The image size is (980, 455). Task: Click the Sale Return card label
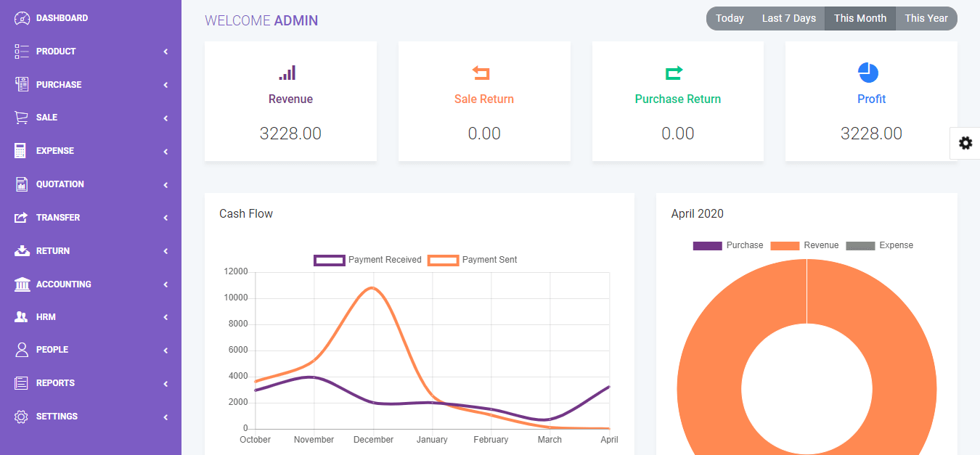click(x=484, y=99)
